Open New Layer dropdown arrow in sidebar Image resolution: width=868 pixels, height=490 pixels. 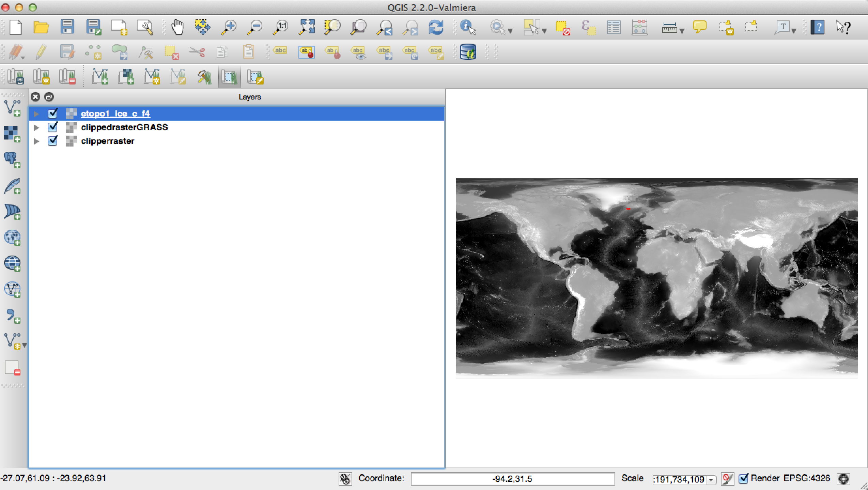tap(25, 345)
